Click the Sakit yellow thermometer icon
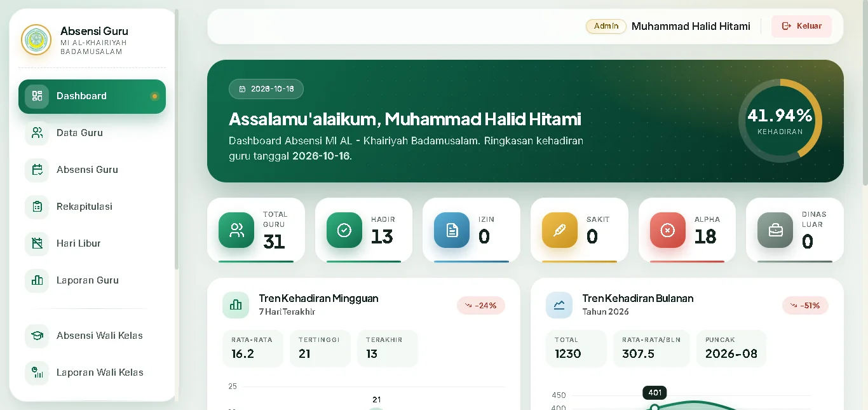This screenshot has height=410, width=868. tap(560, 230)
